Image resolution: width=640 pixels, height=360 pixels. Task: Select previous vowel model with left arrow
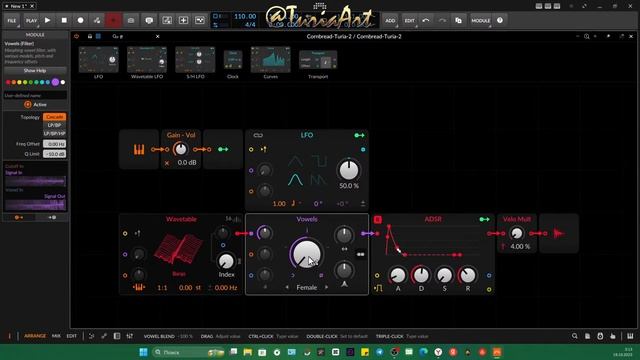pos(287,287)
